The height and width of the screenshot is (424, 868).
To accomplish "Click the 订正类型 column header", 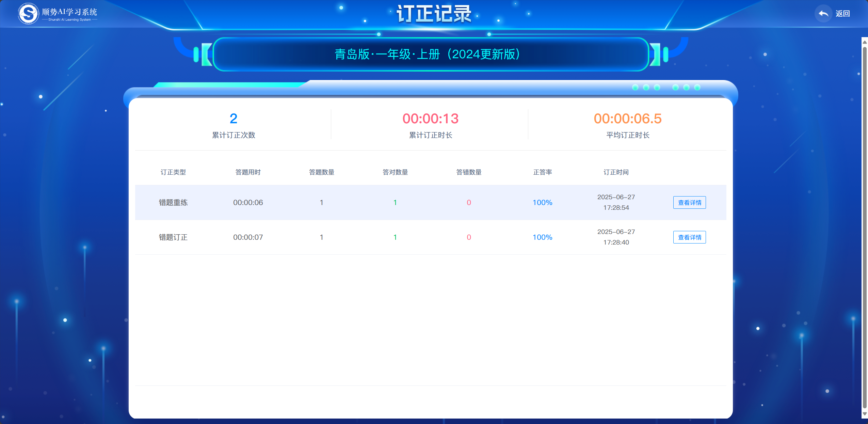I will coord(173,172).
